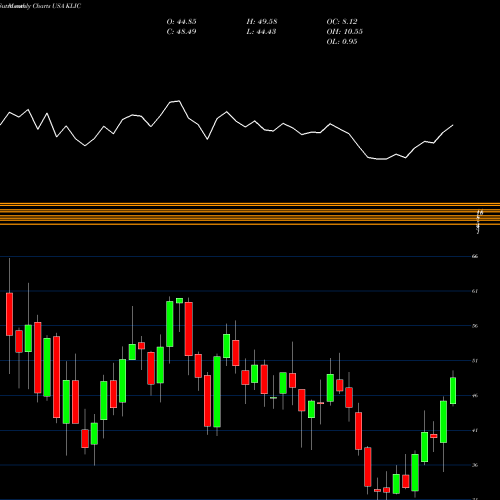
Task: Click the 66 price axis label
Action: click(x=475, y=256)
